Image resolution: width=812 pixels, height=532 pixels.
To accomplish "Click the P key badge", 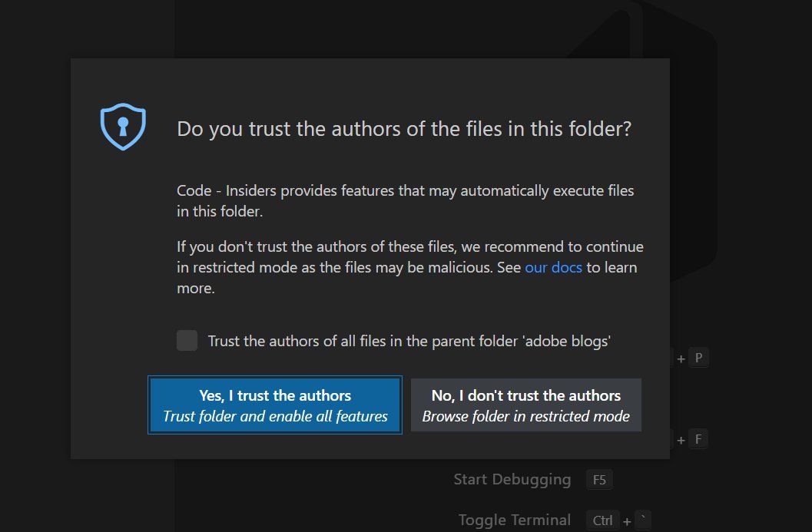I will (x=698, y=359).
